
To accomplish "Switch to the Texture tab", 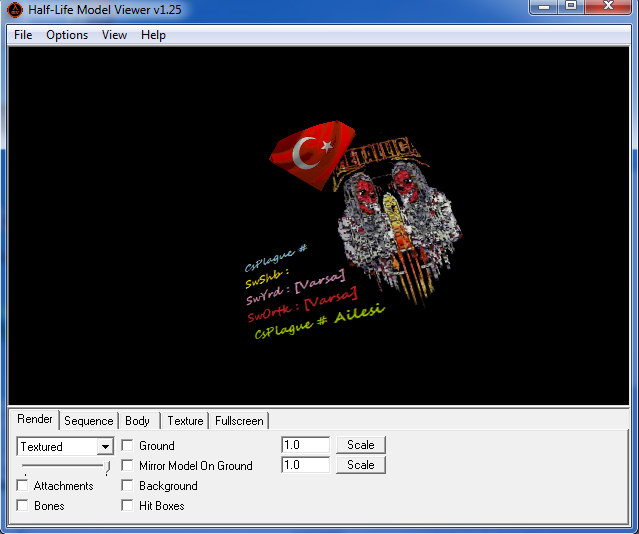I will 185,421.
